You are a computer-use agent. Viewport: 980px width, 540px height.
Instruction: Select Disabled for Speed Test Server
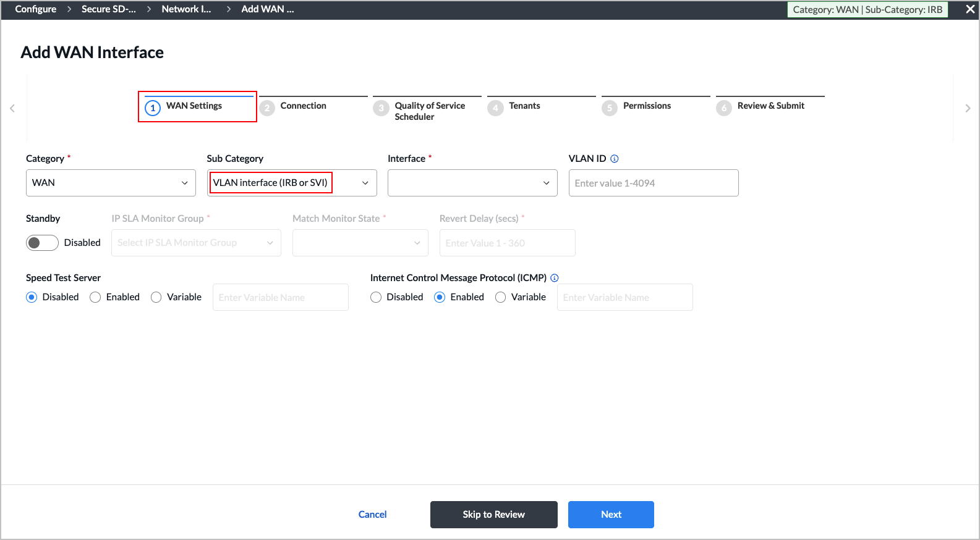(32, 297)
